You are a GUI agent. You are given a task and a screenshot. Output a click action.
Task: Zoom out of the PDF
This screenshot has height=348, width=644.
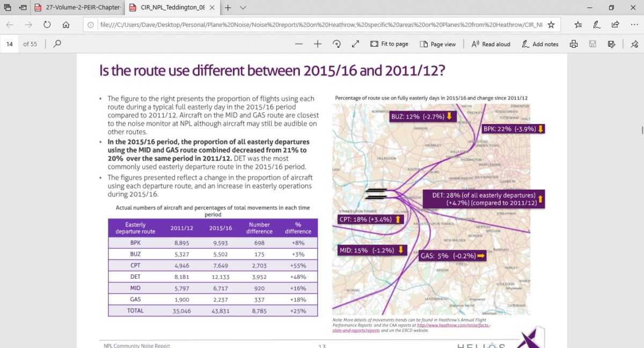pos(299,44)
